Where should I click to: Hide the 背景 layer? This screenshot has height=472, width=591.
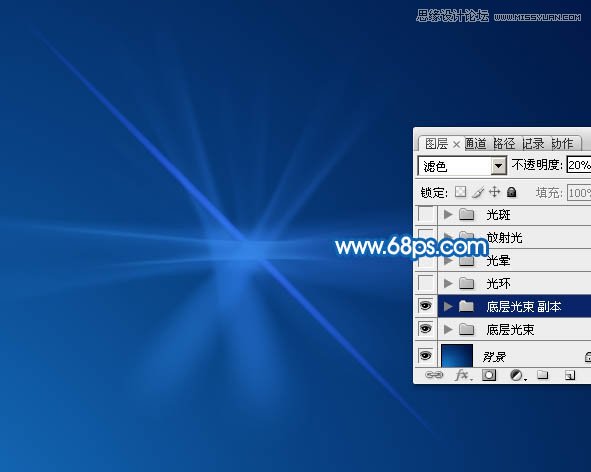coord(426,356)
